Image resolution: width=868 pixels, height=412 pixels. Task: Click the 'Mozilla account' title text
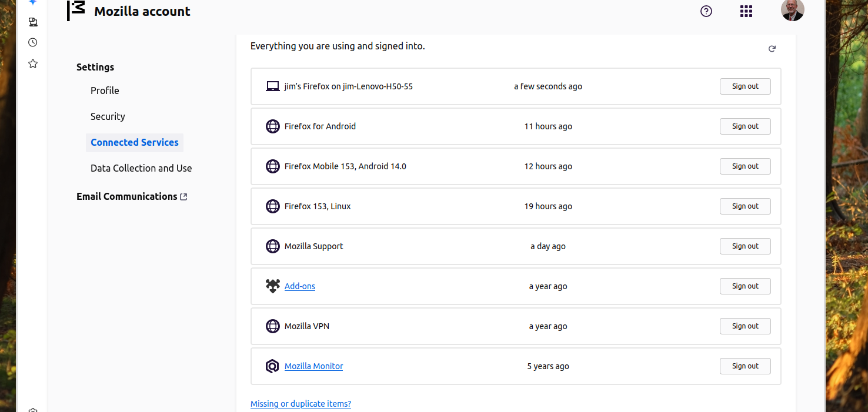click(x=142, y=11)
